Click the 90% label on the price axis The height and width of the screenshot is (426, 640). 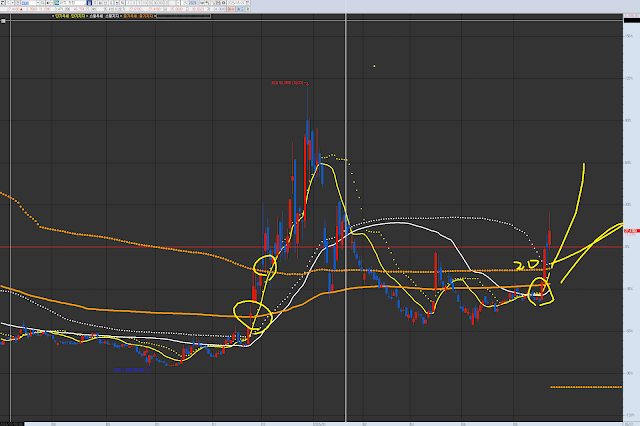pos(629,120)
